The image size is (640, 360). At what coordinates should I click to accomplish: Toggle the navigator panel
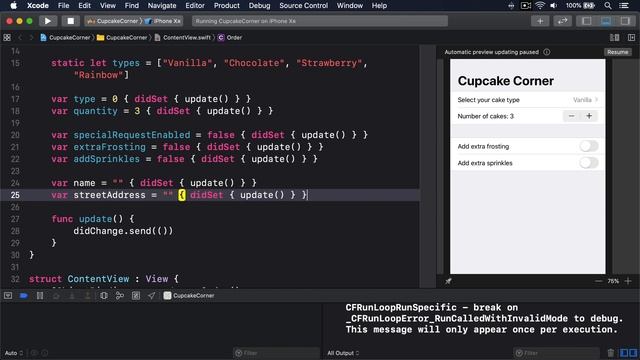click(x=587, y=21)
